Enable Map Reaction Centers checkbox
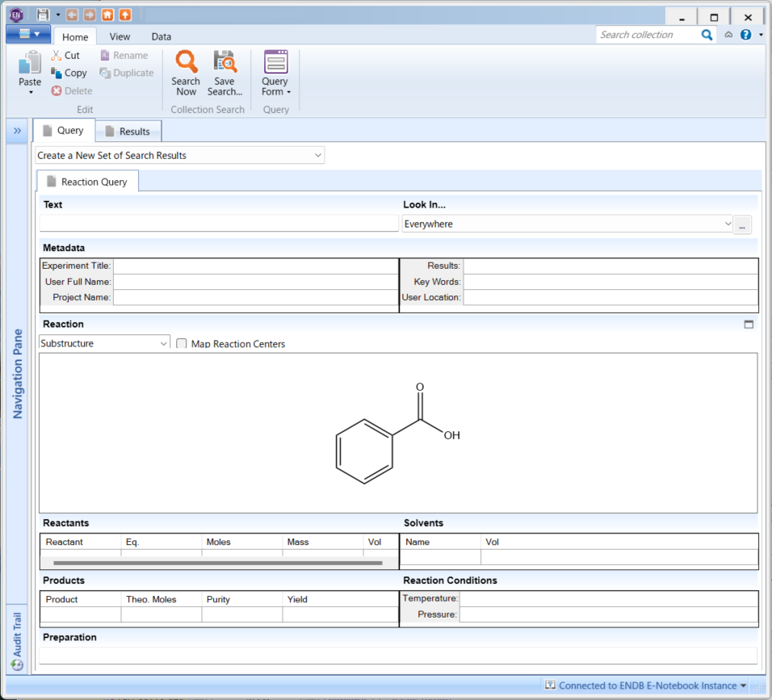The width and height of the screenshot is (772, 700). point(182,344)
